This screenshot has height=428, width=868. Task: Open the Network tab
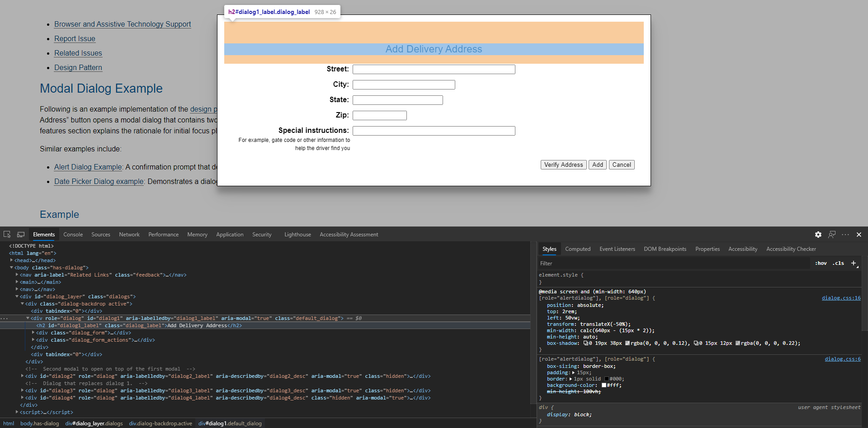click(x=129, y=235)
